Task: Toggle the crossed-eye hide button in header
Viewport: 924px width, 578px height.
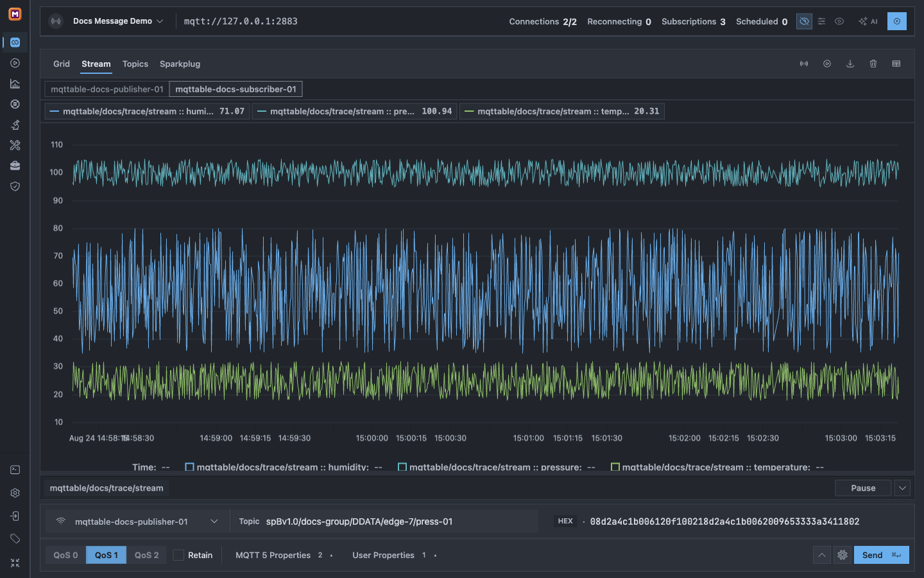Action: [x=804, y=21]
